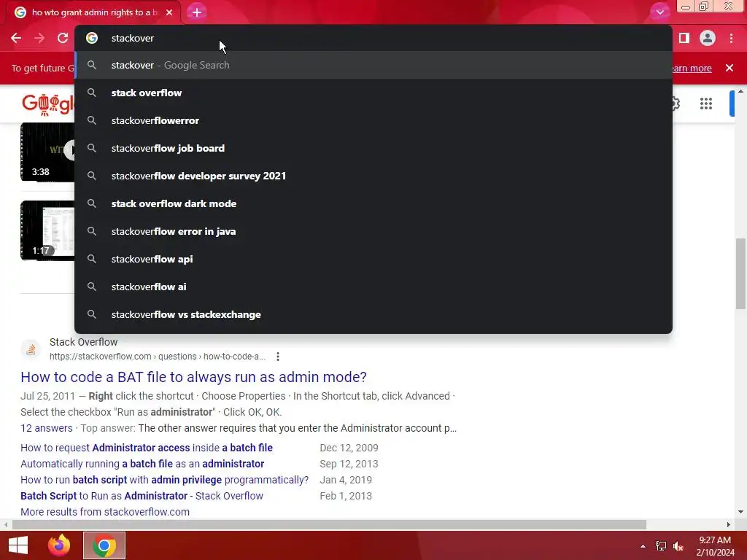The height and width of the screenshot is (560, 747).
Task: Open 'How to request Administrator access' link
Action: [147, 448]
